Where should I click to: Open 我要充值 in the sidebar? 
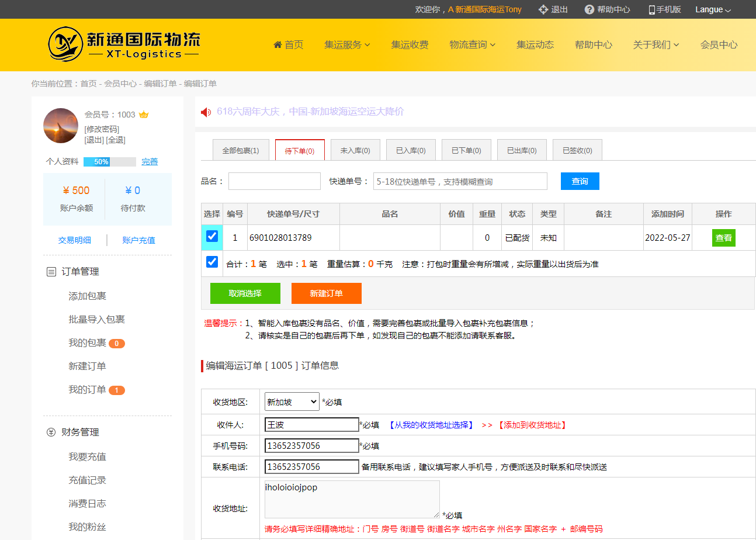click(x=88, y=457)
